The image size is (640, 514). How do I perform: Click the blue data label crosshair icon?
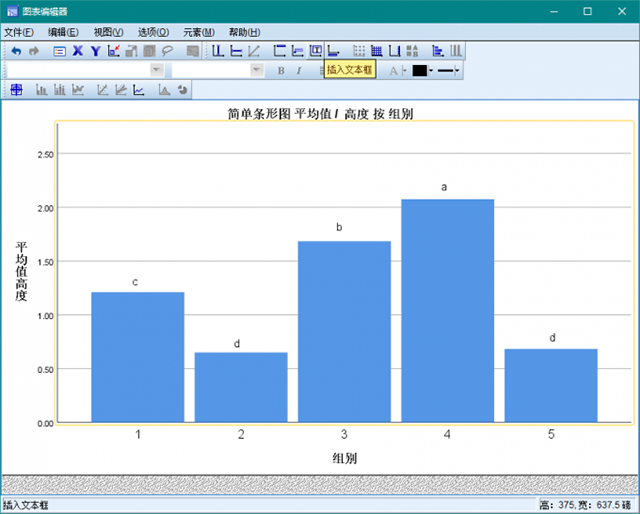pyautogui.click(x=16, y=89)
